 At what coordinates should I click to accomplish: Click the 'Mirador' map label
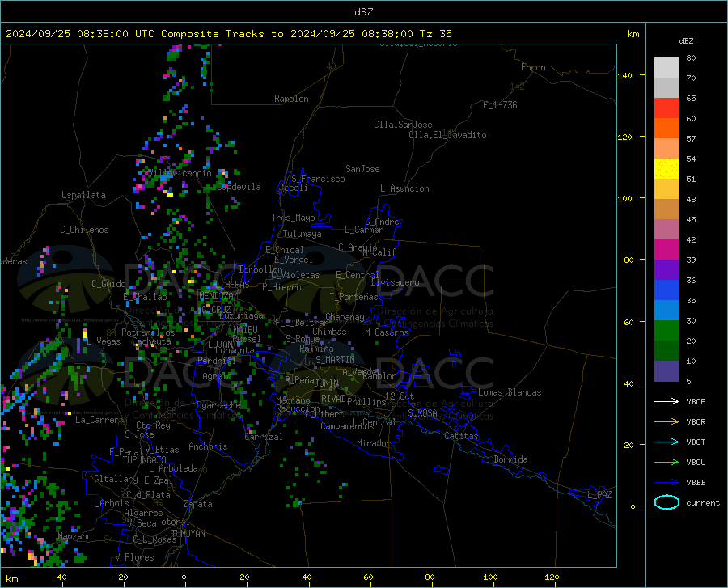pos(373,443)
